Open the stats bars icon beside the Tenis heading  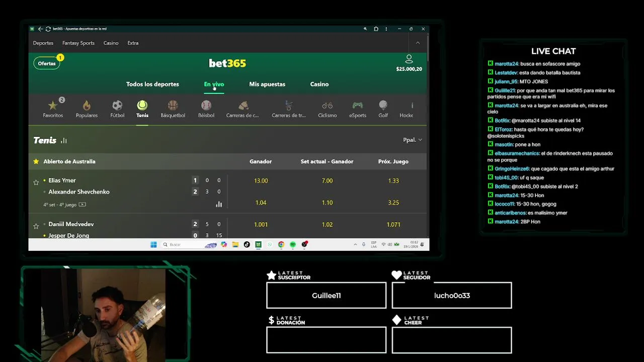(x=64, y=141)
